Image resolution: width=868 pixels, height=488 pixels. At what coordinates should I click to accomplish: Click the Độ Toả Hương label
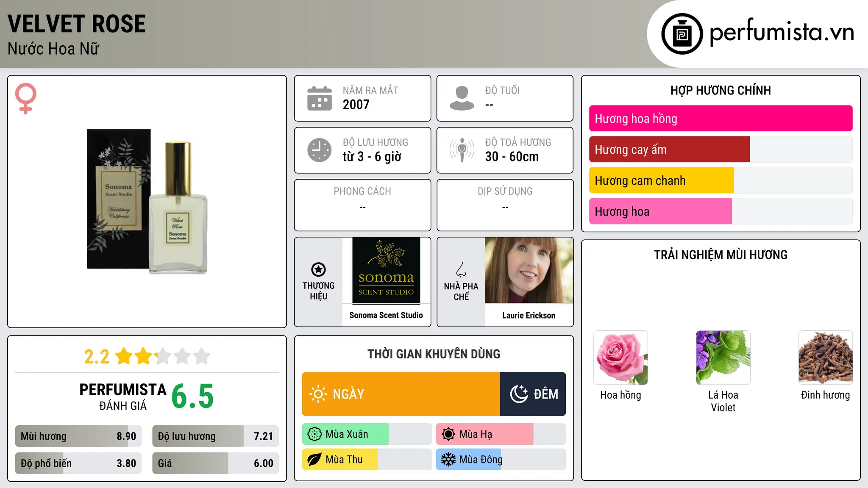point(518,142)
